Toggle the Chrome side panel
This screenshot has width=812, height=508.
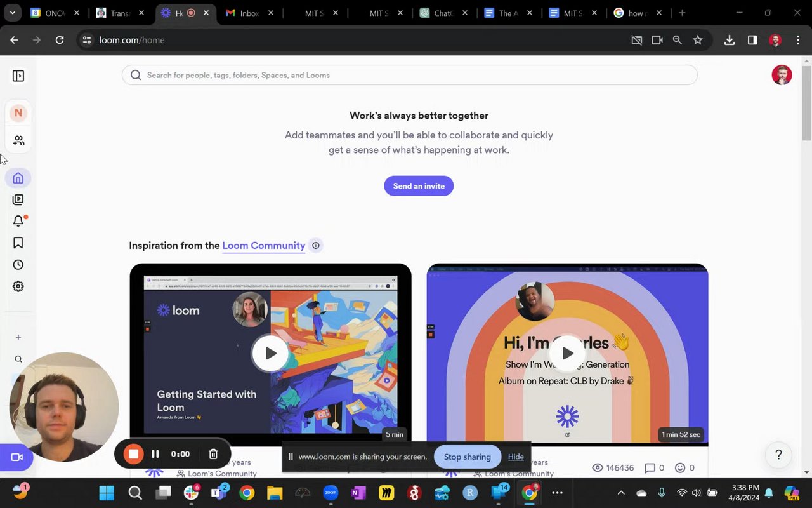click(x=752, y=40)
